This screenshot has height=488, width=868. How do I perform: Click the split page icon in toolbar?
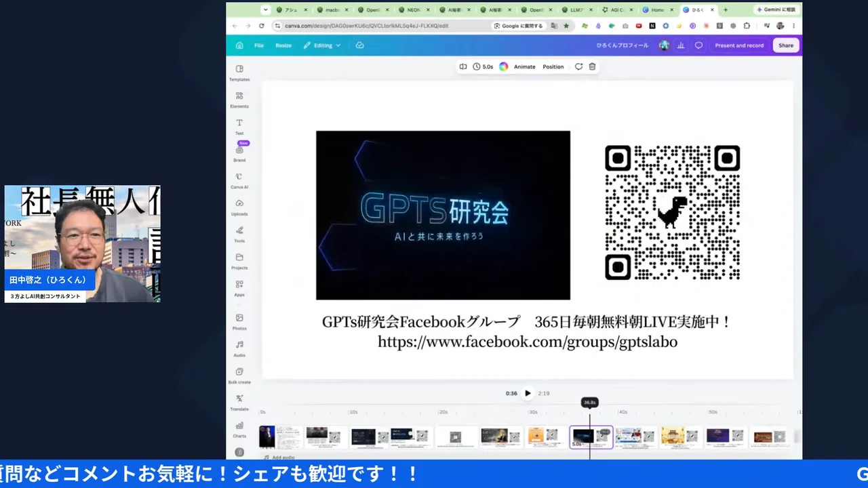tap(463, 66)
